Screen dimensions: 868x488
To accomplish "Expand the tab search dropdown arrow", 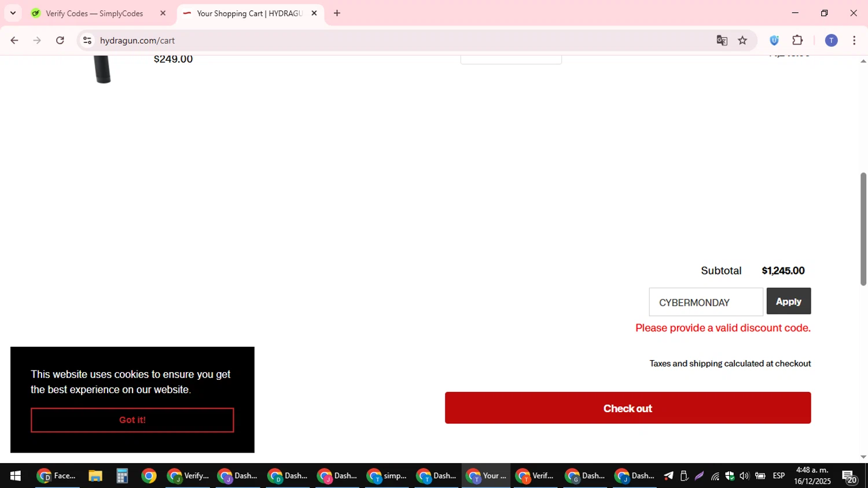I will click(x=13, y=13).
